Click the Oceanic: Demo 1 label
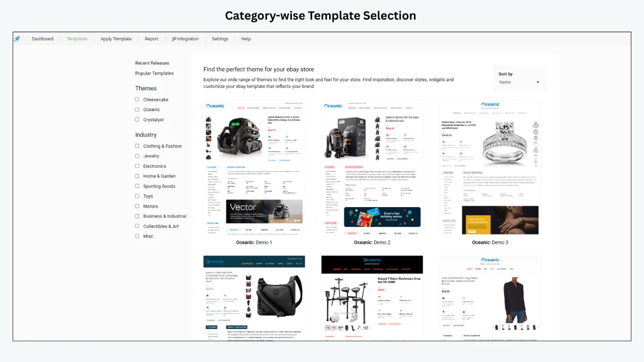This screenshot has width=644, height=362. pyautogui.click(x=254, y=242)
